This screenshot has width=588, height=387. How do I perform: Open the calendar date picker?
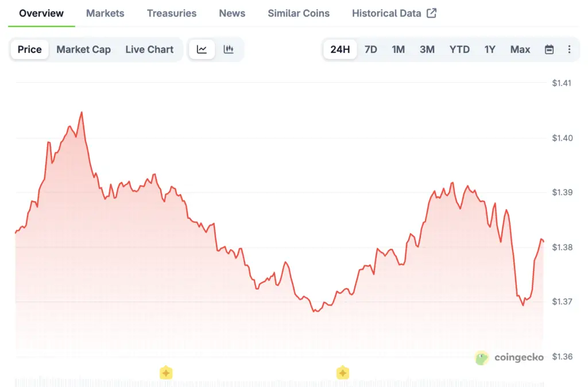pos(549,49)
